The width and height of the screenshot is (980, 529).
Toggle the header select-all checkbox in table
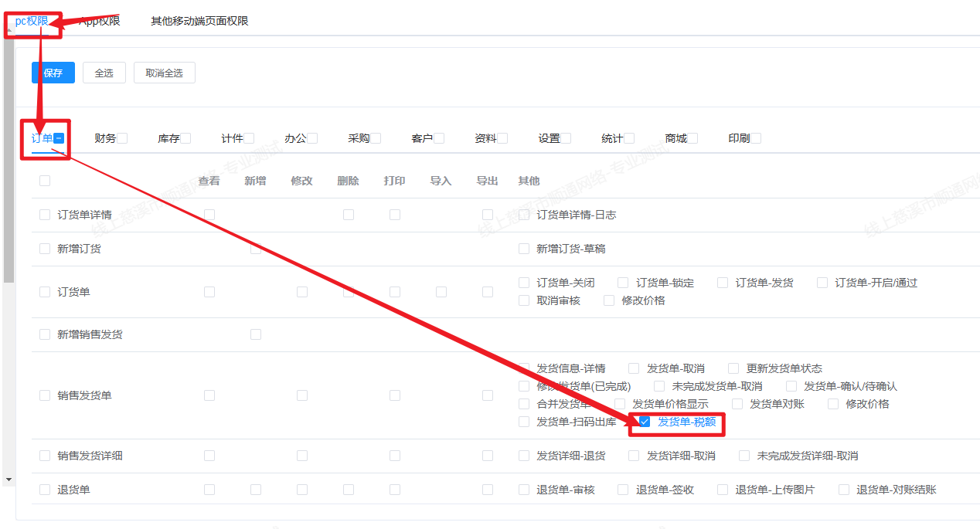pyautogui.click(x=45, y=181)
